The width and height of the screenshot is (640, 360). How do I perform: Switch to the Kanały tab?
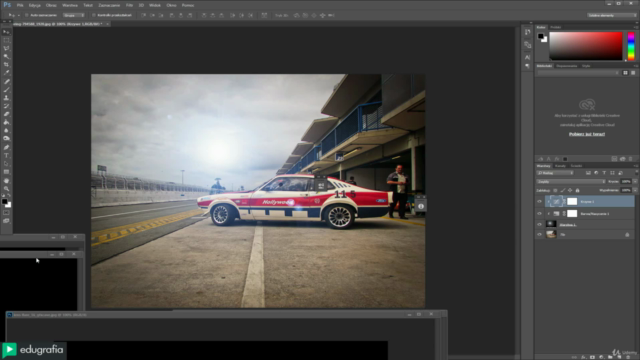(x=560, y=166)
